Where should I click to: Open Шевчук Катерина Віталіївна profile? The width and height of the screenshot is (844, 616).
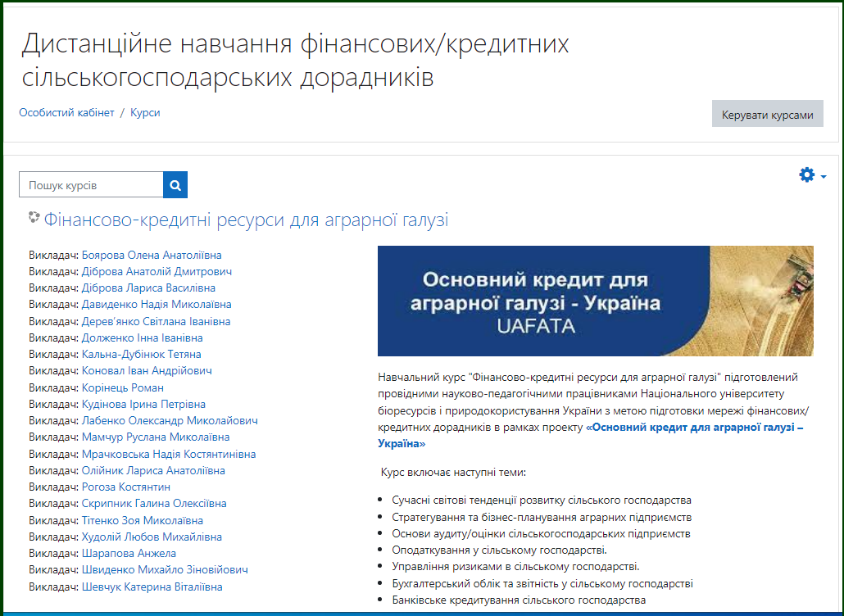tap(152, 587)
